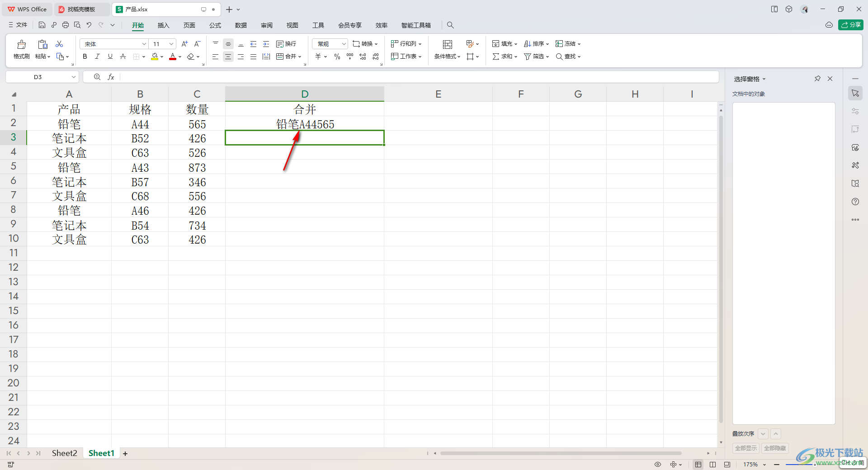
Task: Click the Format Painter (格式刷) icon
Action: tap(21, 44)
